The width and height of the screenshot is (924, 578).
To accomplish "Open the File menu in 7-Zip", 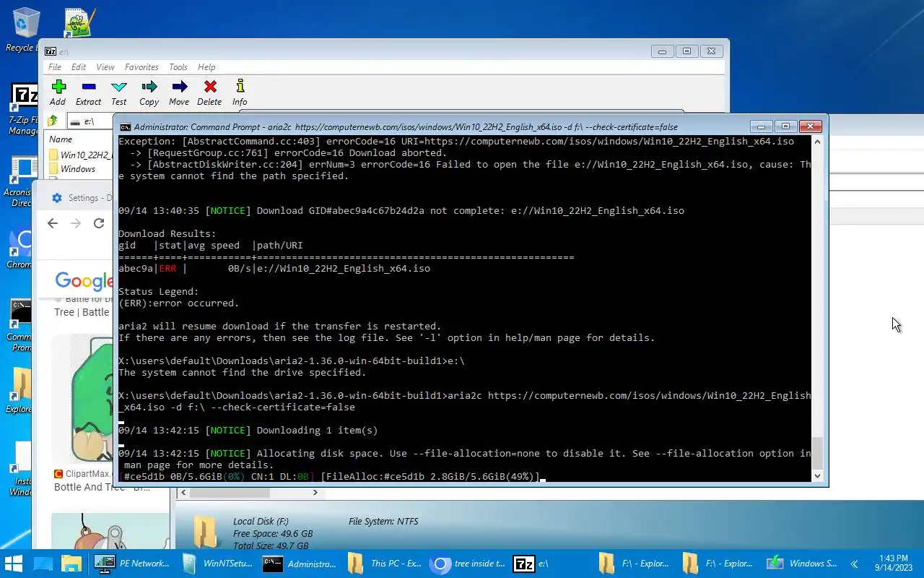I will click(55, 67).
